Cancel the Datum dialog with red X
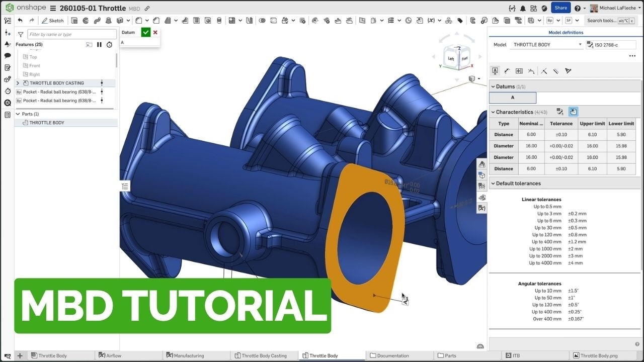Viewport: 644px width, 362px height. click(x=155, y=32)
